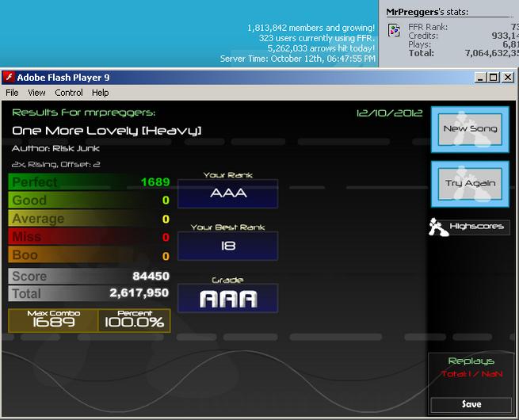The width and height of the screenshot is (519, 420).
Task: Click the New Song button
Action: [x=470, y=129]
